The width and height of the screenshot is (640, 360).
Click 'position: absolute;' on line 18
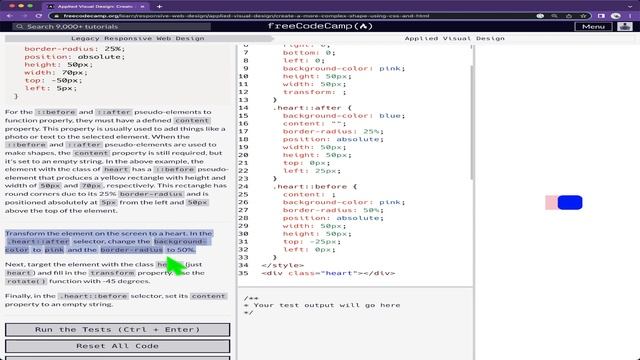[x=333, y=139]
